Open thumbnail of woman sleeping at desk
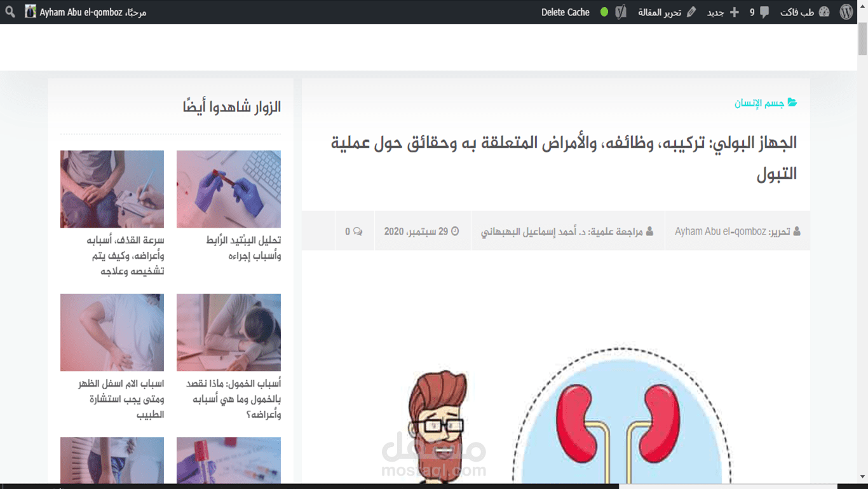868x489 pixels. pos(229,332)
